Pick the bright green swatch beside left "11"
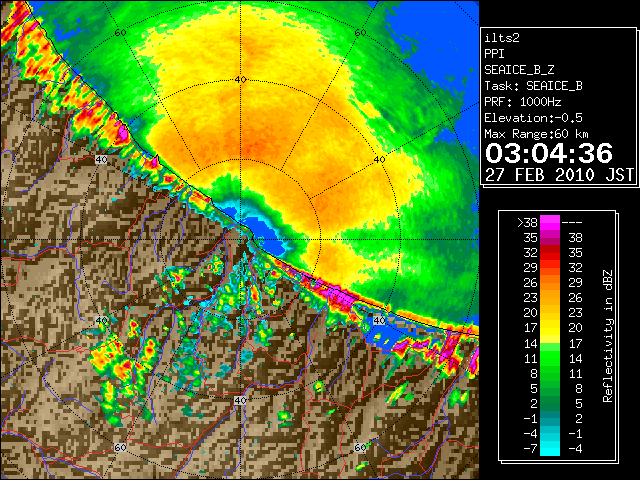Screen dimensions: 640x480 (550, 358)
